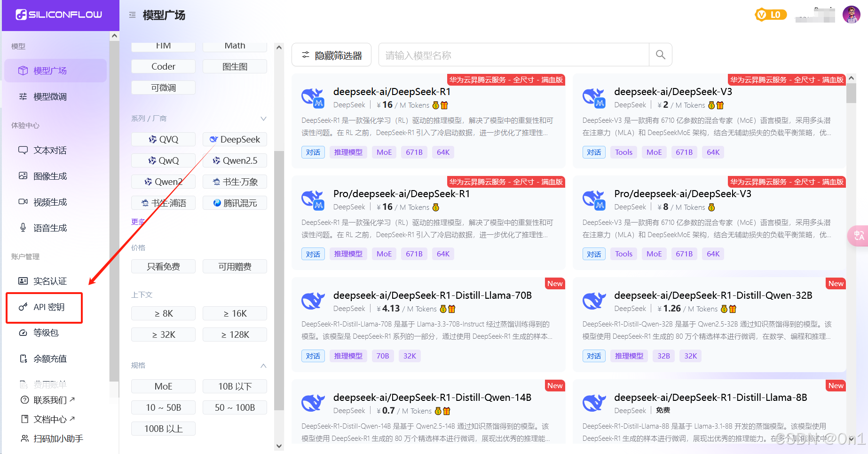Click filter panel scrollbar up arrow
This screenshot has width=868, height=454.
279,48
